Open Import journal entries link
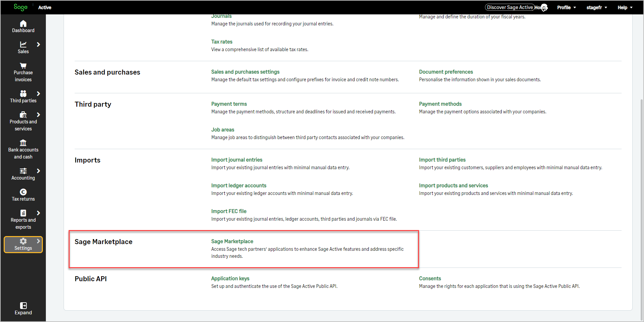The width and height of the screenshot is (644, 322). point(237,160)
